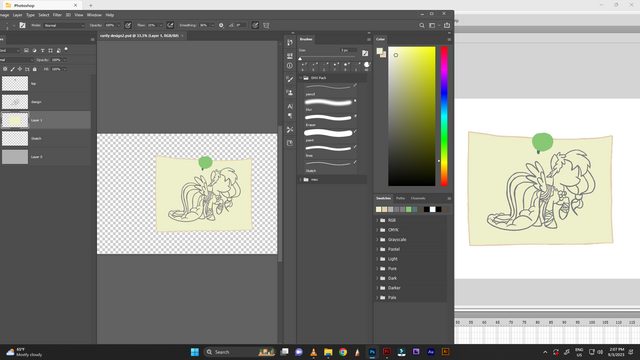Prevent artboard auto-nesting lock icon
This screenshot has height=360, width=640.
pos(27,69)
